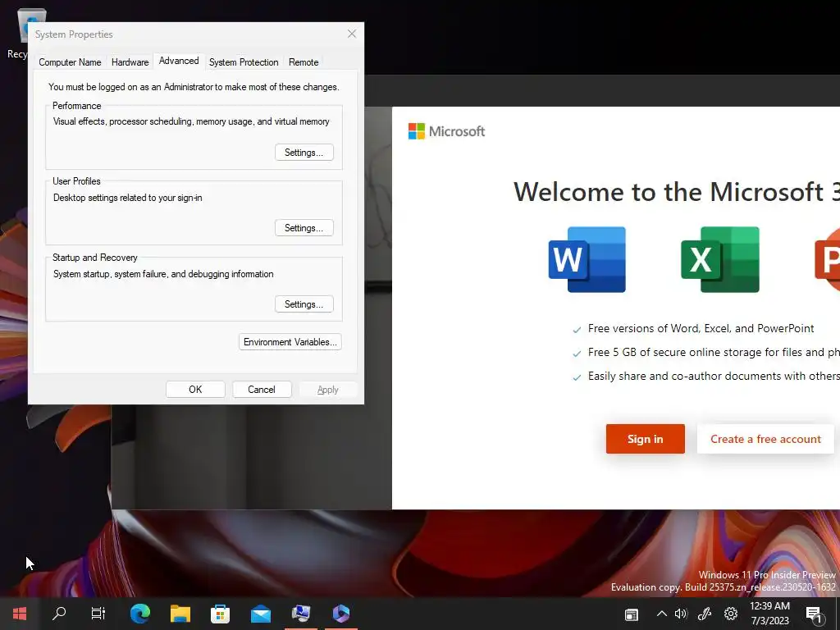Viewport: 840px width, 630px height.
Task: Show hidden system tray icons
Action: click(662, 614)
